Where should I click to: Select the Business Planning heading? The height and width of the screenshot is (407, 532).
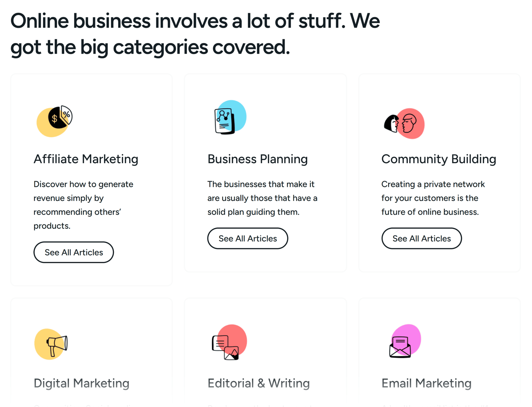click(x=257, y=159)
